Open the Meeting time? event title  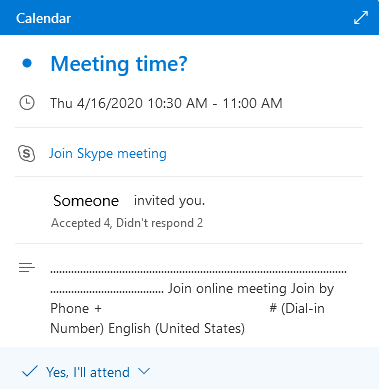(119, 64)
